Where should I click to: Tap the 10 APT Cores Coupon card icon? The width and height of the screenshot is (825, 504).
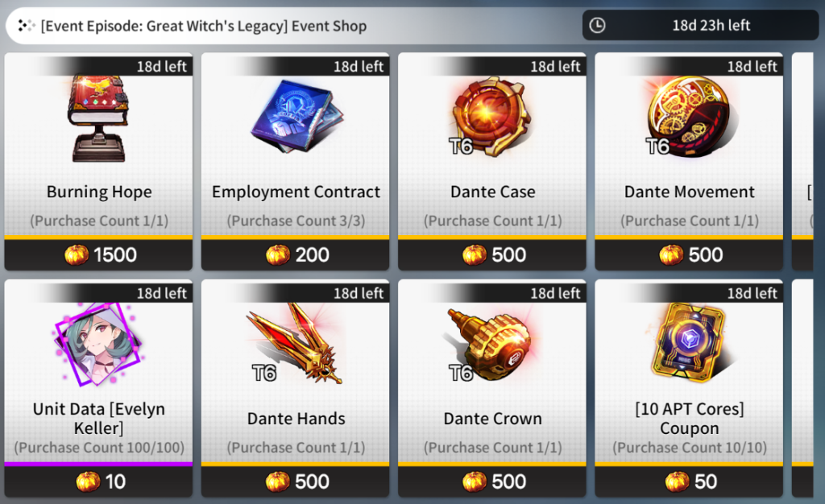point(689,343)
